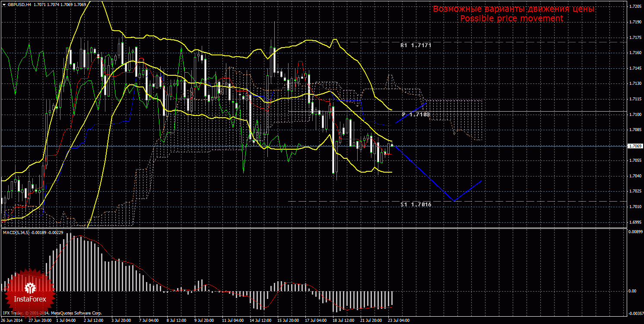Click the '26 Jun 2014' date on time axis

pyautogui.click(x=12, y=321)
